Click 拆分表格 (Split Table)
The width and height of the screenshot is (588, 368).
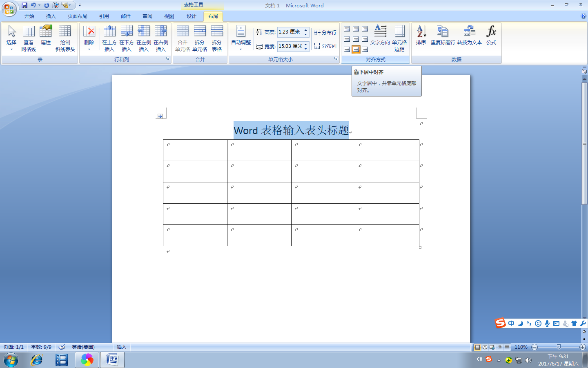coord(217,38)
